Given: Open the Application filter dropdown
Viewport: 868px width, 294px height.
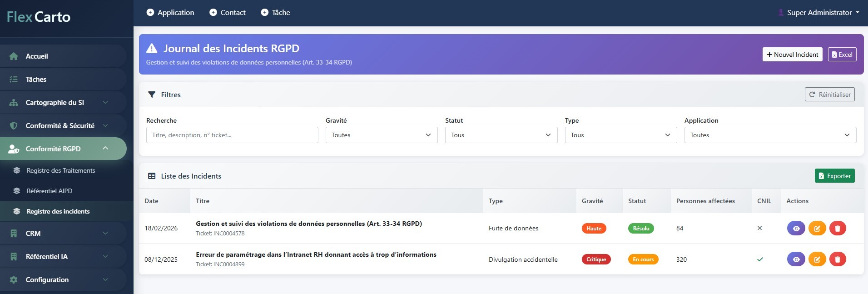Looking at the screenshot, I should point(770,135).
